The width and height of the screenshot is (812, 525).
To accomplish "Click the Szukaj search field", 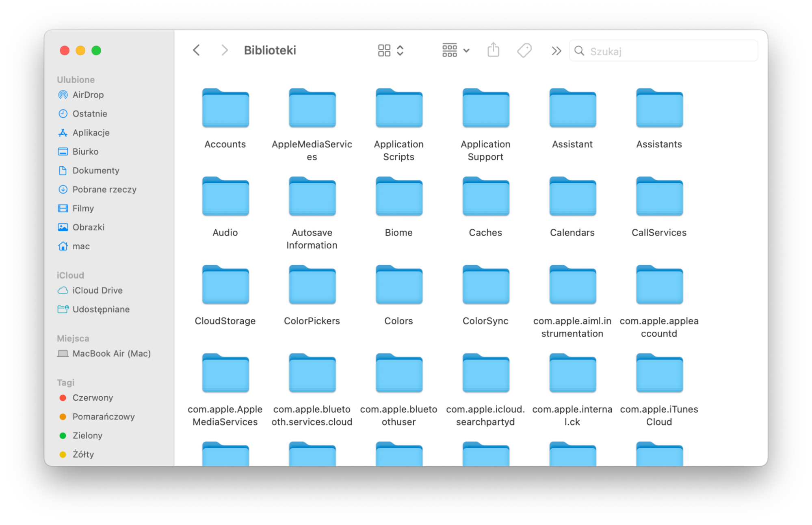I will (663, 51).
